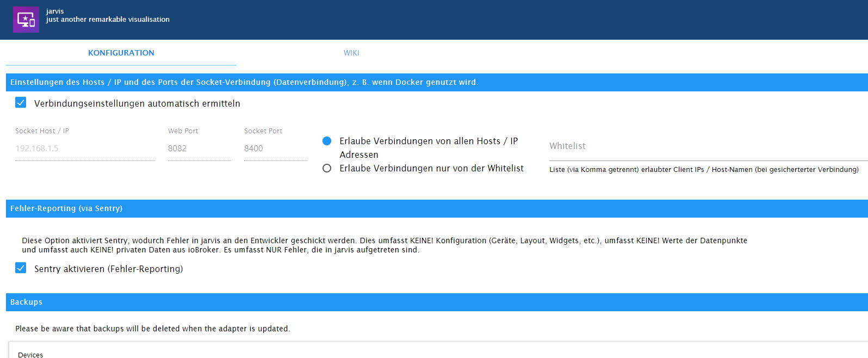
Task: Click the jarvis title text
Action: click(x=55, y=11)
